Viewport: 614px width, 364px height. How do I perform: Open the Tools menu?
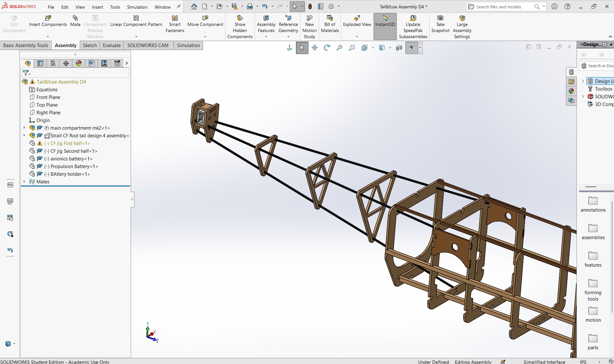tap(115, 7)
